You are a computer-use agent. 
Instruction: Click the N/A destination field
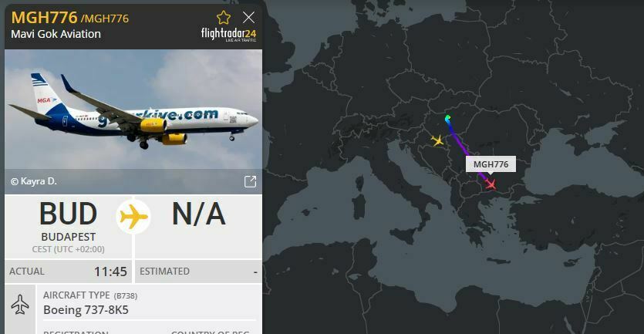[199, 214]
